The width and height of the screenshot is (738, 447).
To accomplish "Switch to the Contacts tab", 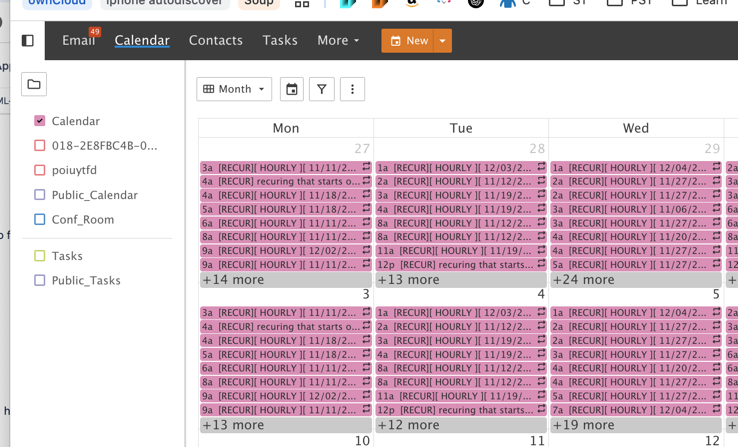I will pyautogui.click(x=216, y=41).
